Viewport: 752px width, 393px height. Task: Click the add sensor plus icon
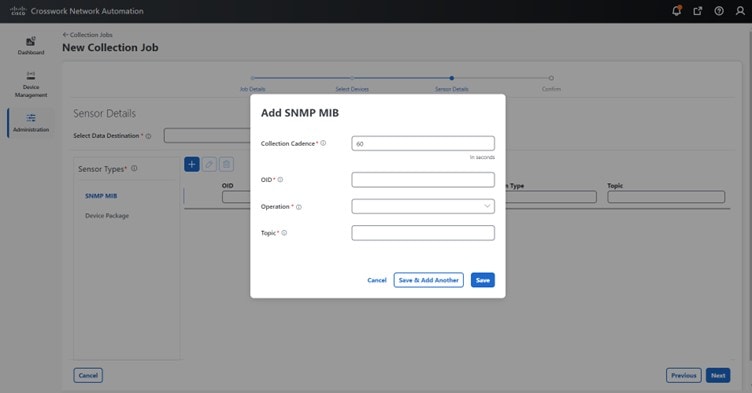coord(192,165)
